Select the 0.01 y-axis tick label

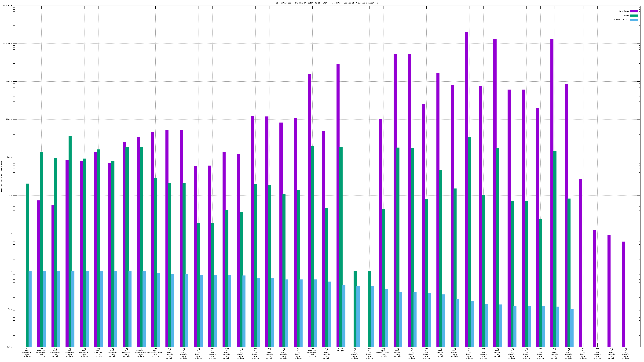9,347
